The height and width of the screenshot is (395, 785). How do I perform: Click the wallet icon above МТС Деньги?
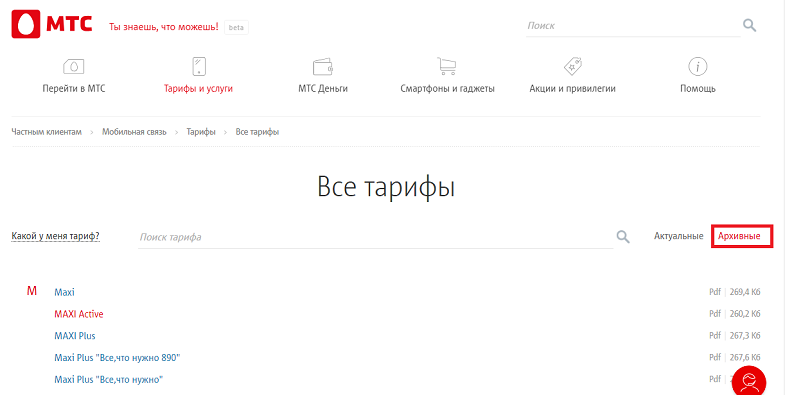[323, 67]
